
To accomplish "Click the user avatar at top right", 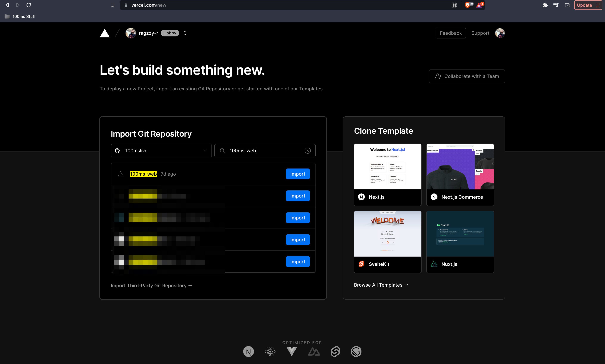I will (500, 33).
